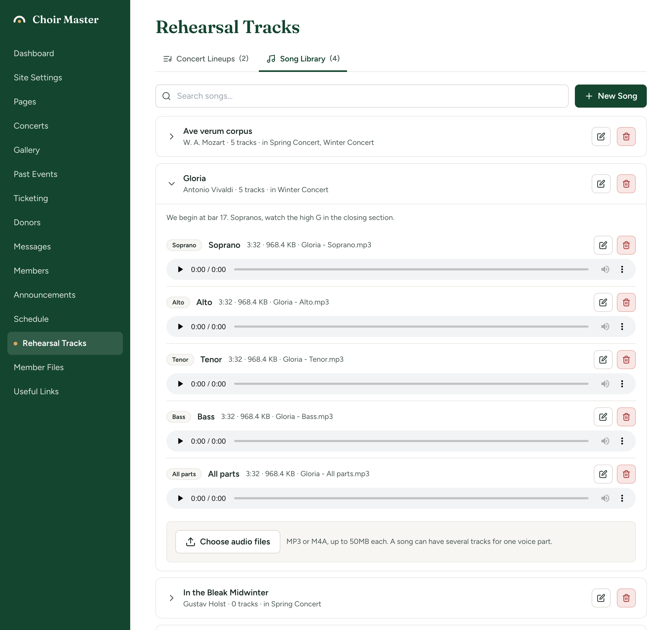Open more options for Soprano audio player
This screenshot has height=630, width=672.
[x=622, y=269]
